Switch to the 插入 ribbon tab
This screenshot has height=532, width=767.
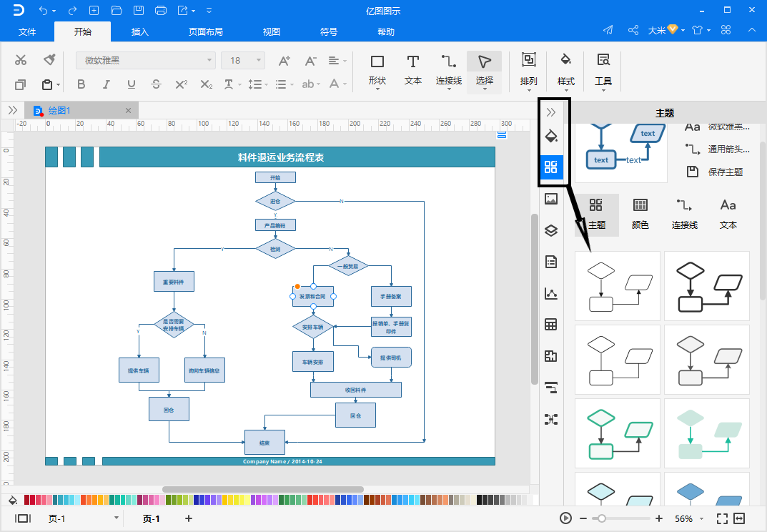pyautogui.click(x=139, y=31)
